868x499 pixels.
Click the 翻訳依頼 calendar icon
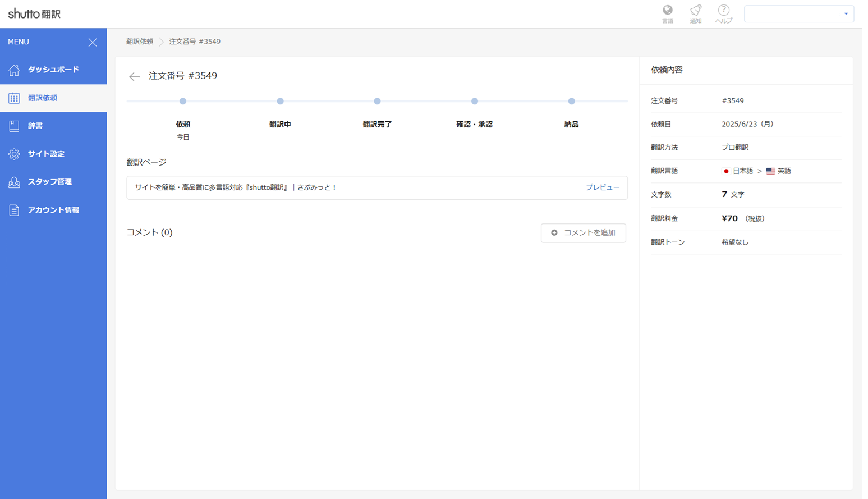[x=14, y=98]
